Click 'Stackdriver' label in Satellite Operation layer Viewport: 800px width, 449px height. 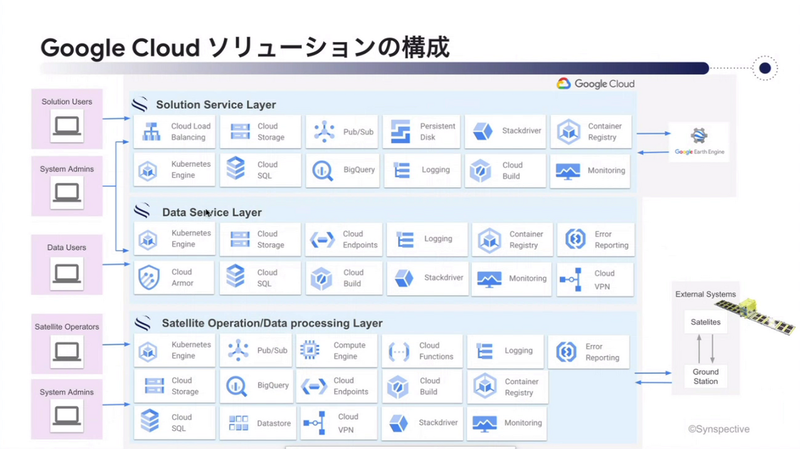point(438,422)
